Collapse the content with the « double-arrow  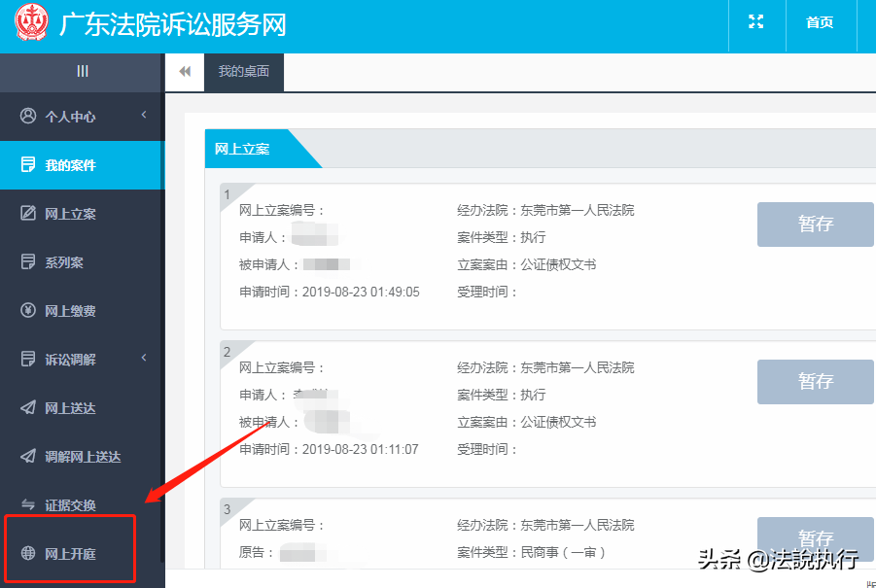click(184, 72)
